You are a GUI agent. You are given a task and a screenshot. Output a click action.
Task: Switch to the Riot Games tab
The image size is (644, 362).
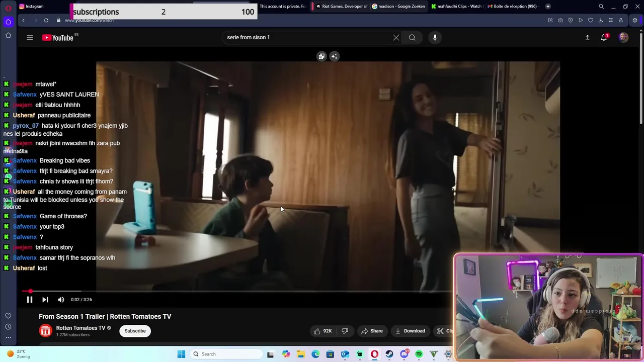(340, 7)
